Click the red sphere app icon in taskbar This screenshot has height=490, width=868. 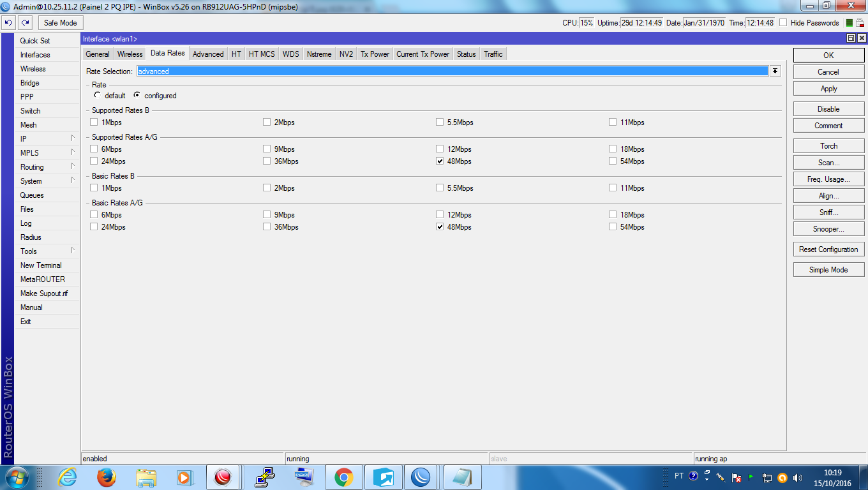pyautogui.click(x=223, y=477)
